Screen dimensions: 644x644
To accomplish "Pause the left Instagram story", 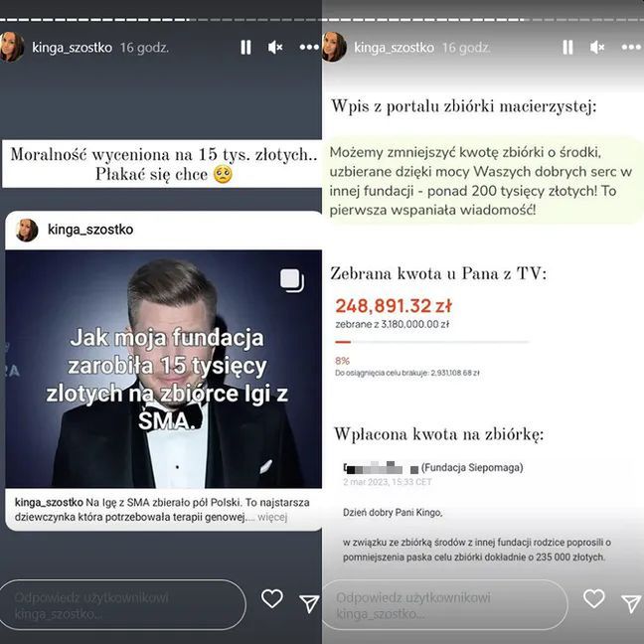I will tap(245, 48).
